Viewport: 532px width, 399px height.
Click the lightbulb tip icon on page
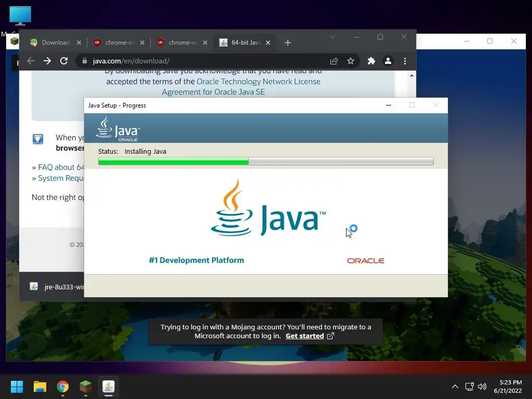coord(37,139)
